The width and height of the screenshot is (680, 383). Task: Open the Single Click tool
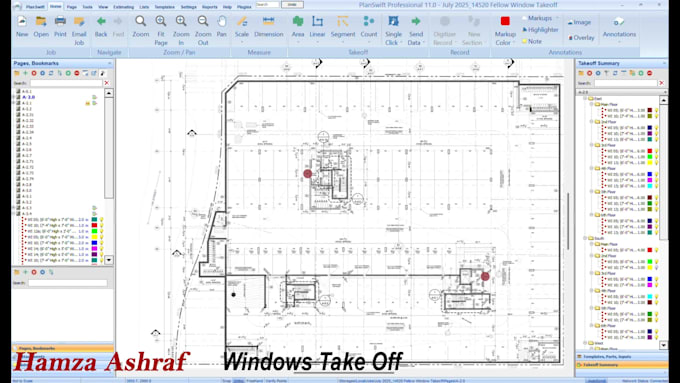393,21
